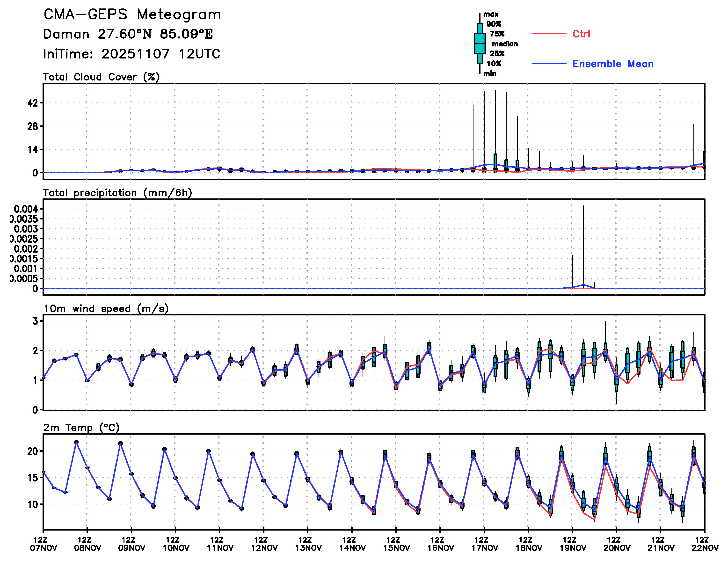
Task: Click the Total precipitation panel title
Action: point(117,193)
